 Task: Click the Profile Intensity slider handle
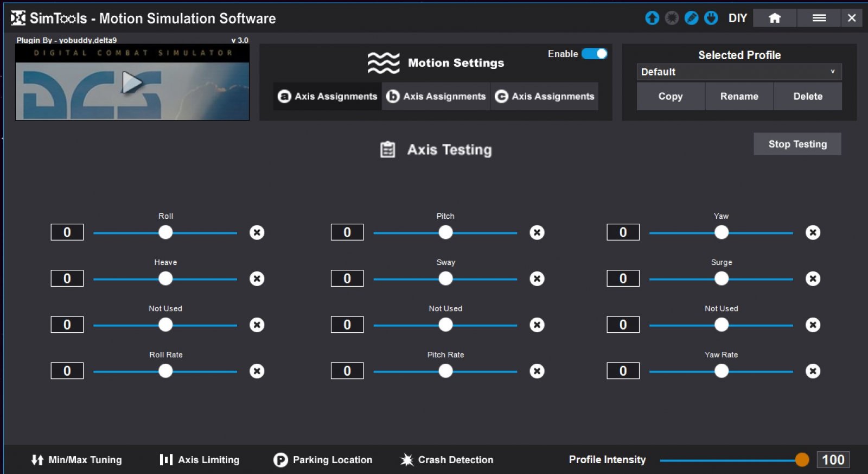(802, 460)
